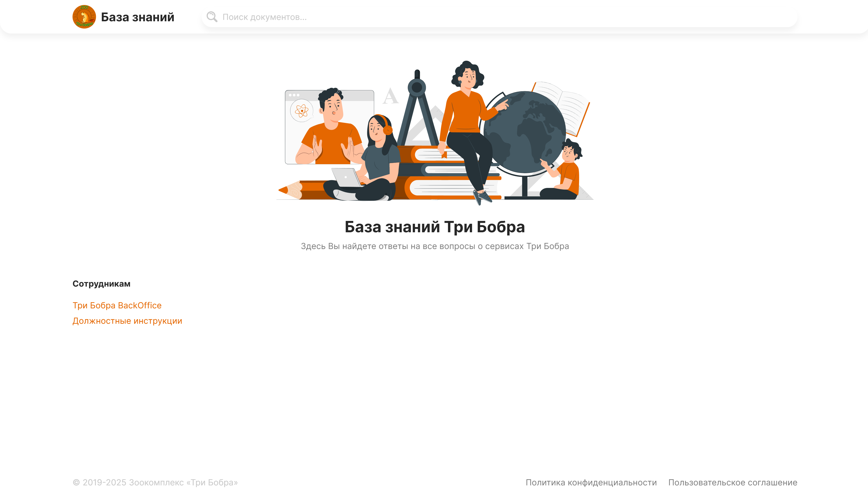The height and width of the screenshot is (489, 868).
Task: Open Политика конфиденциальности in footer
Action: tap(591, 482)
